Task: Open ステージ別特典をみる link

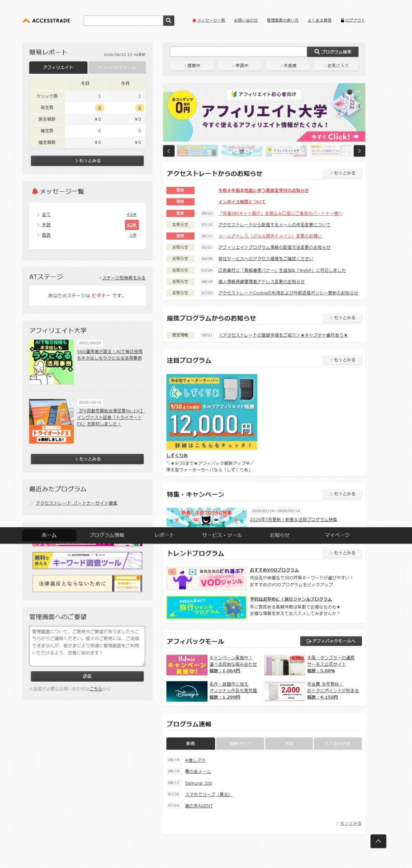Action: coord(123,278)
